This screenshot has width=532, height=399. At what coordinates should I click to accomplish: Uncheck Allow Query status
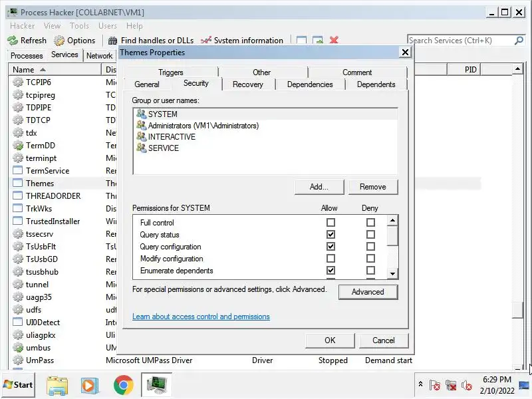point(331,235)
